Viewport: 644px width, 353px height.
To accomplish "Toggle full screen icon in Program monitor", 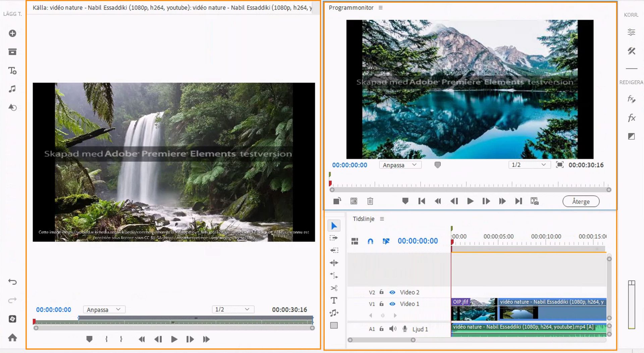I will [x=559, y=165].
